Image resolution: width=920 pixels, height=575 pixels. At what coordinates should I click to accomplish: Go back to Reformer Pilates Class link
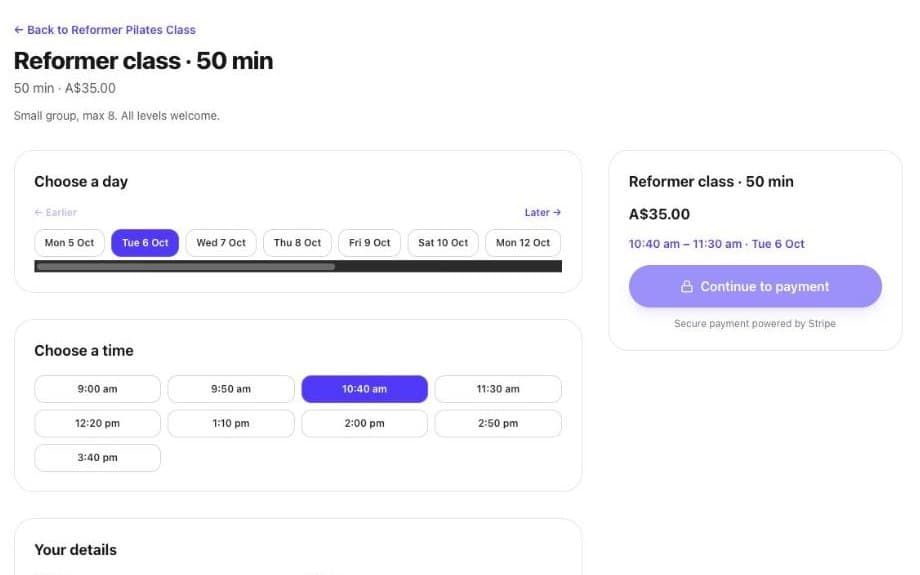point(104,30)
